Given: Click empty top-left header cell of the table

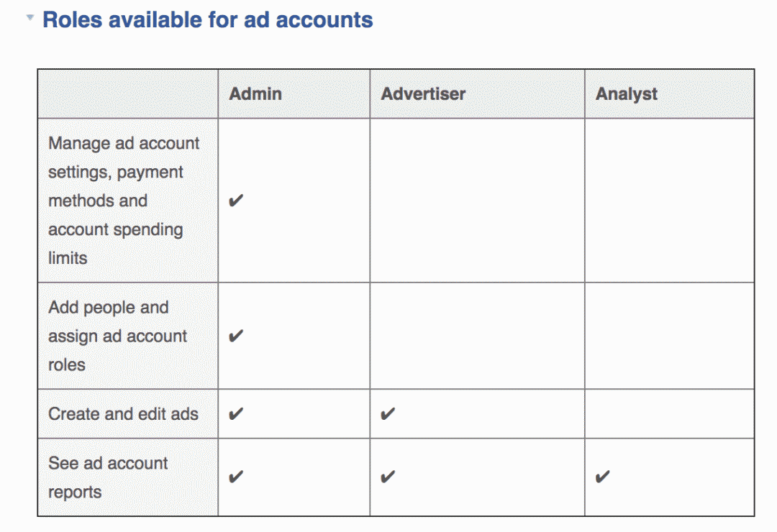Looking at the screenshot, I should pos(128,93).
